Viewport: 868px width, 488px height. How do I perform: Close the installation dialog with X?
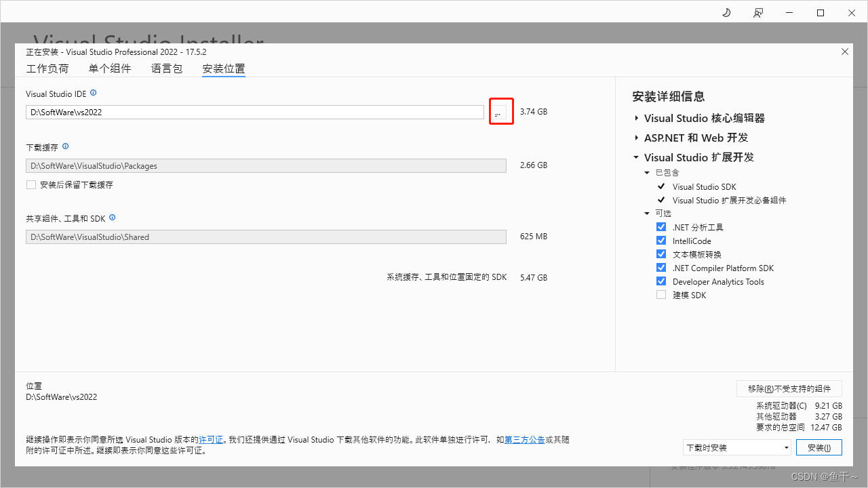click(x=845, y=52)
